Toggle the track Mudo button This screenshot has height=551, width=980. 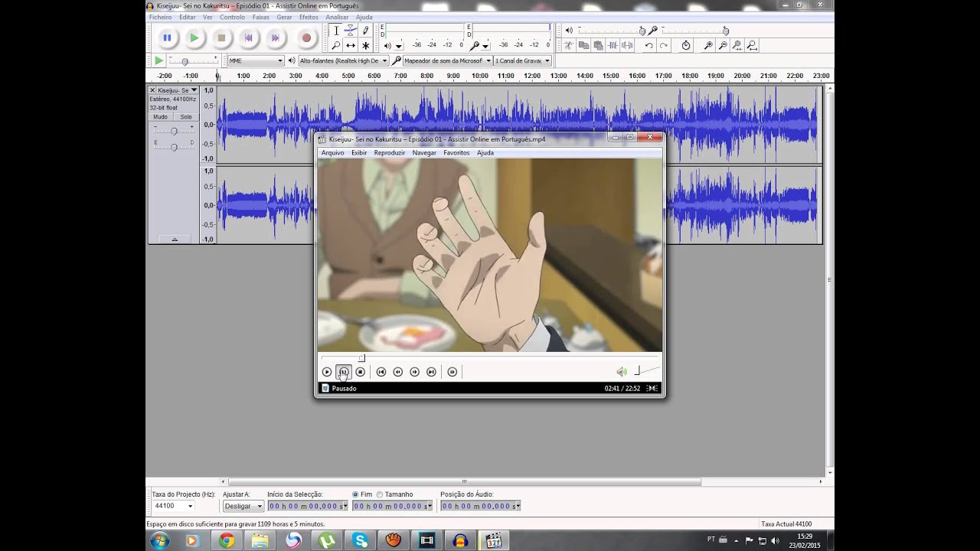click(160, 117)
